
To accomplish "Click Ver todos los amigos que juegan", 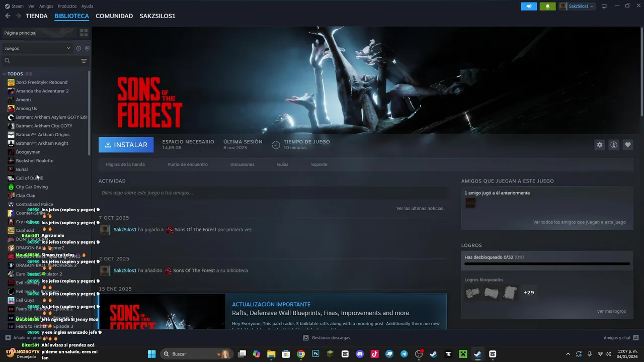I will 580,222.
